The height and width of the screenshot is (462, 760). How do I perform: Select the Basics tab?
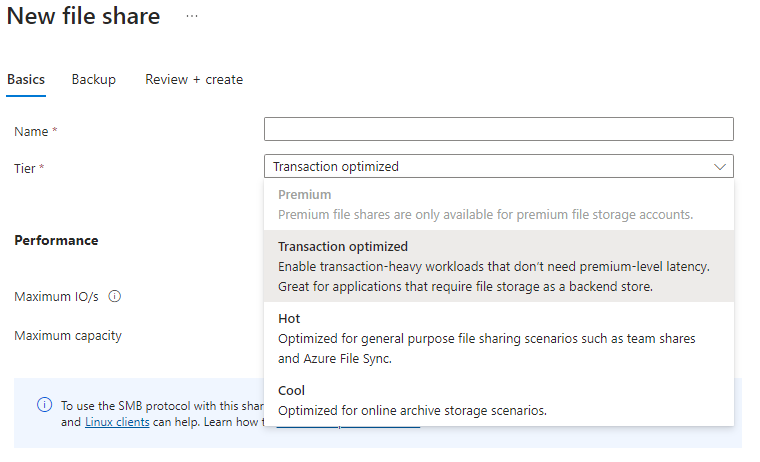coord(26,80)
